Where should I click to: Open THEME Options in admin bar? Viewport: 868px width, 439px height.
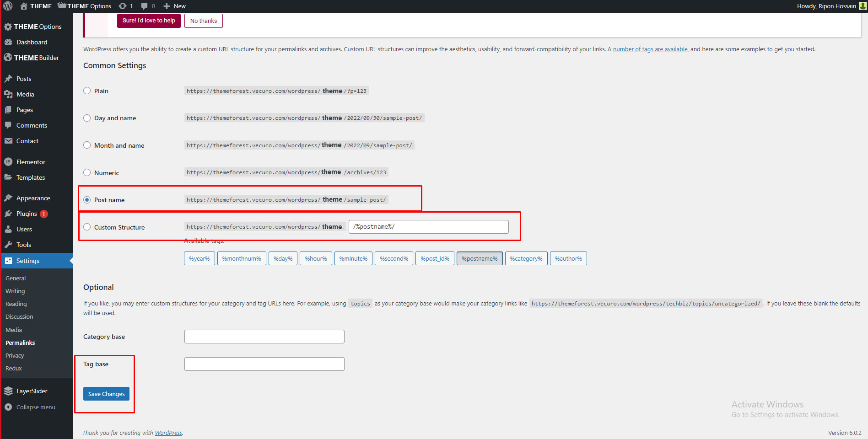(x=85, y=6)
